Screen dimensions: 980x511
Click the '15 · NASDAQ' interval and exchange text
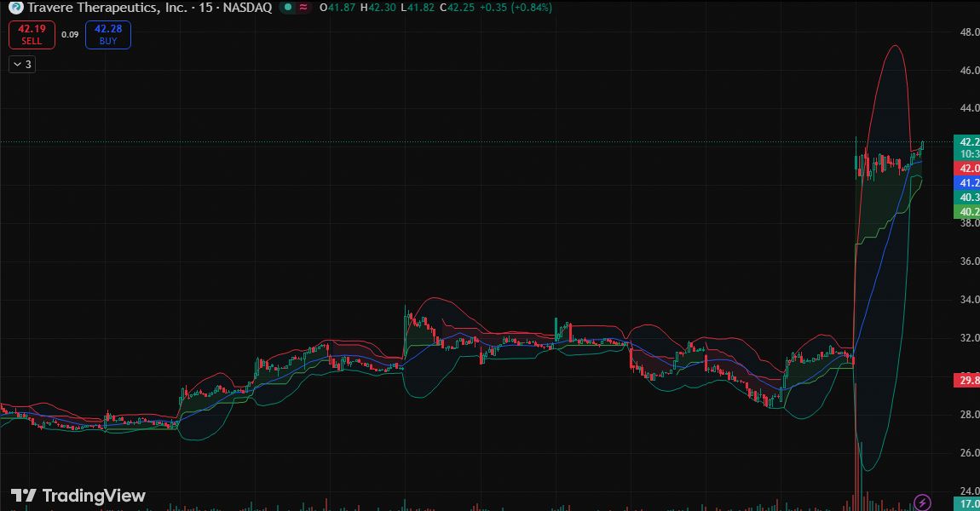click(235, 8)
